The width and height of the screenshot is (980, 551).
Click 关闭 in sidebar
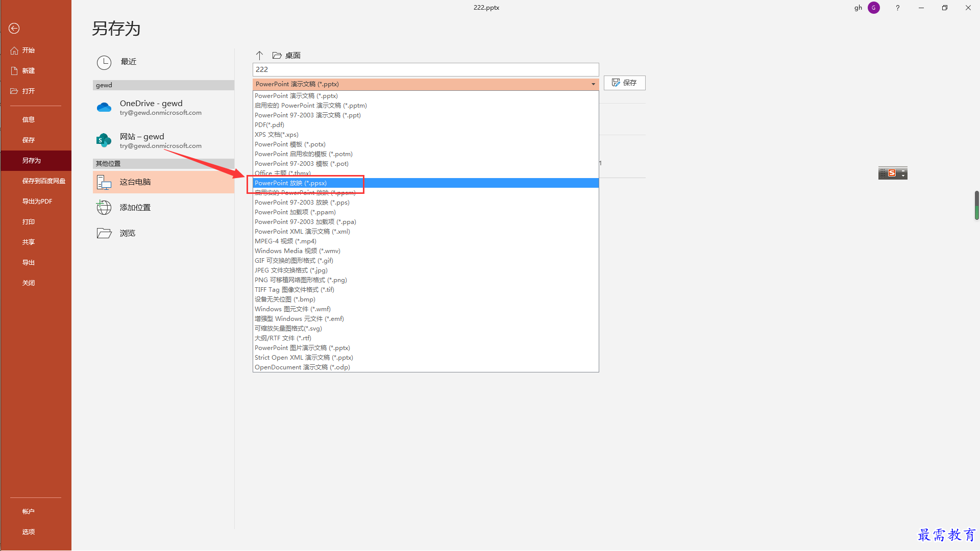(x=36, y=283)
